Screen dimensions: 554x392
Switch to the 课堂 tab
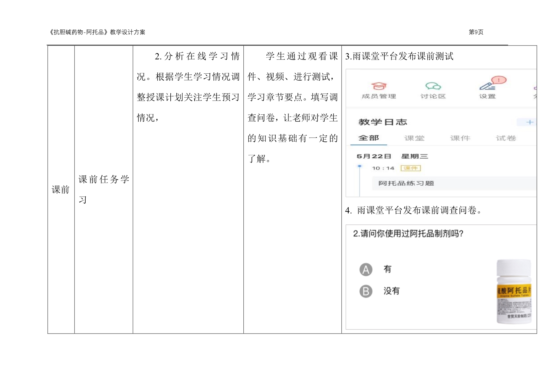pos(414,138)
